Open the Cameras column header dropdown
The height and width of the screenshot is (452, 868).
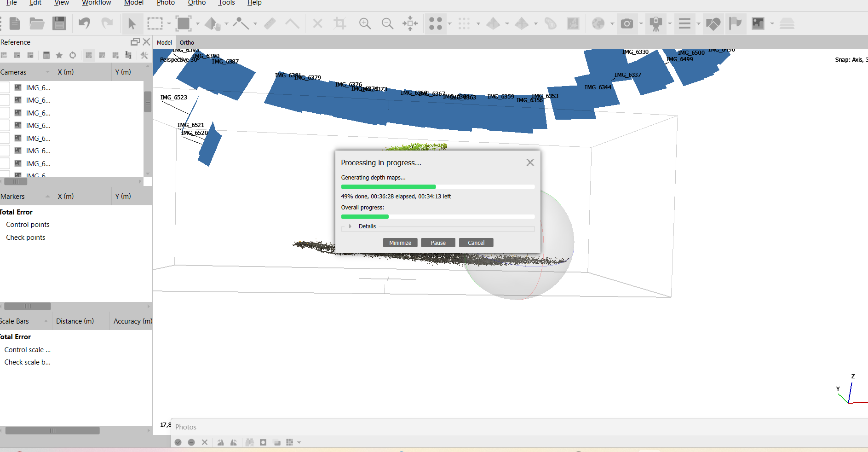pos(47,72)
